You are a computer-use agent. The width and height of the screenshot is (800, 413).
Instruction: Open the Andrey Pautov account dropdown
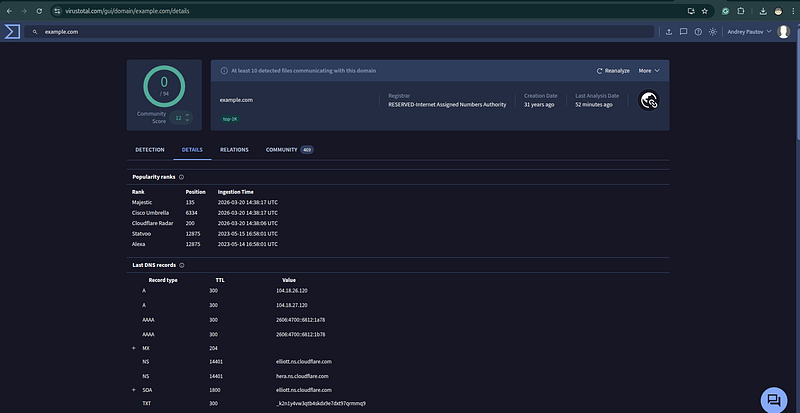tap(749, 32)
